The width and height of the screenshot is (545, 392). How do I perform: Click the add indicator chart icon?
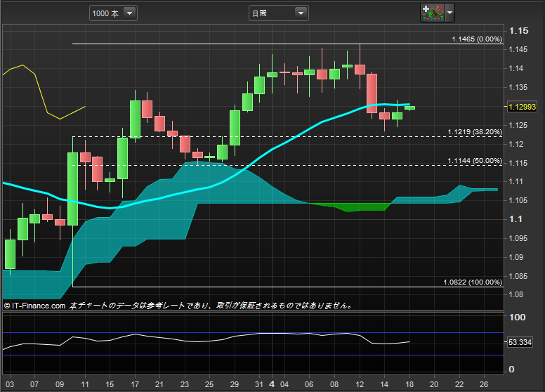click(433, 13)
